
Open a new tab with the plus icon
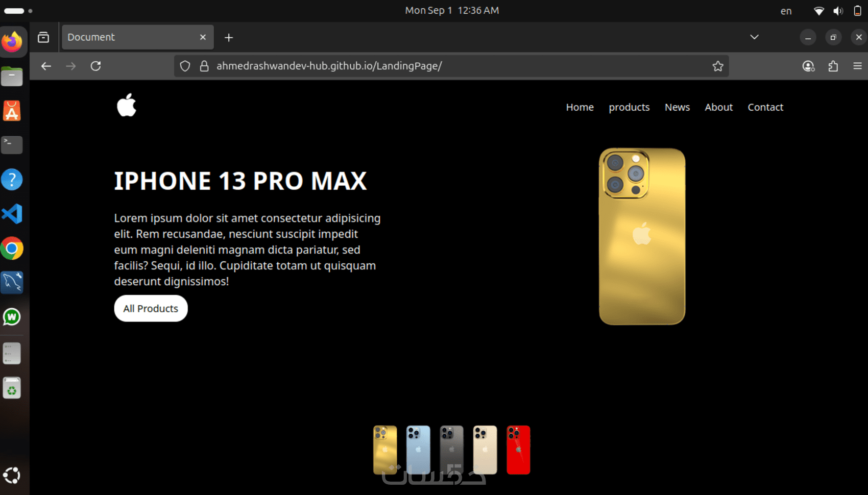(x=229, y=37)
